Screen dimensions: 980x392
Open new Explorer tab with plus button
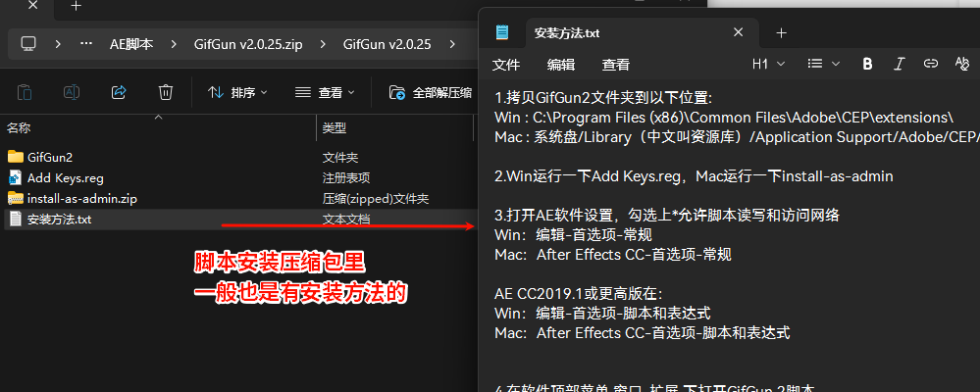click(76, 6)
